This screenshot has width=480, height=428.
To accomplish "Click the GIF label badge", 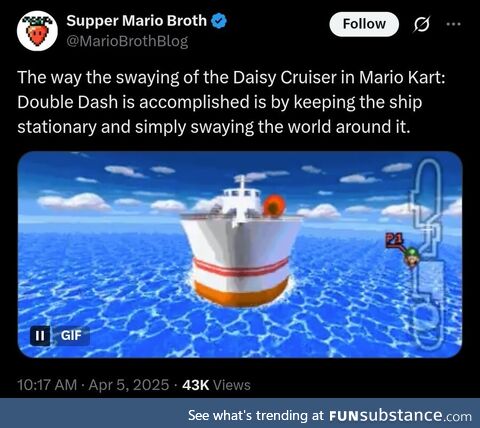I will pos(71,335).
